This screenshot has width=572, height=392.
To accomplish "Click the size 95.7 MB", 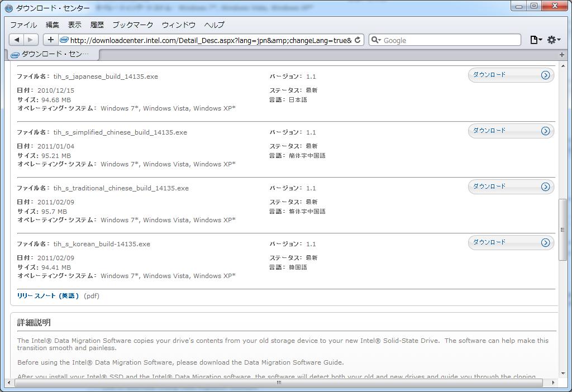I will point(54,212).
